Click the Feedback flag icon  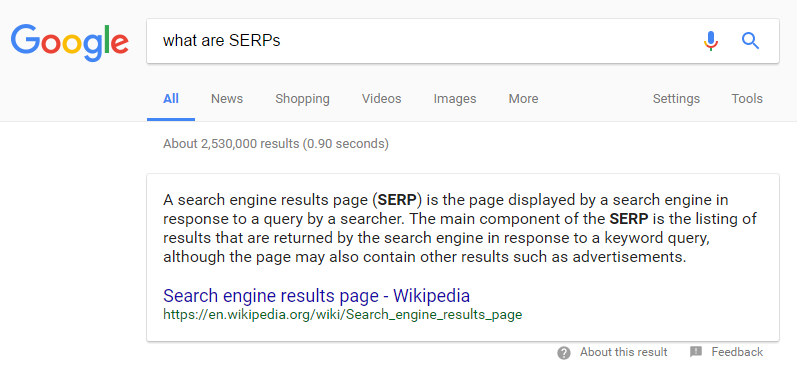click(696, 352)
